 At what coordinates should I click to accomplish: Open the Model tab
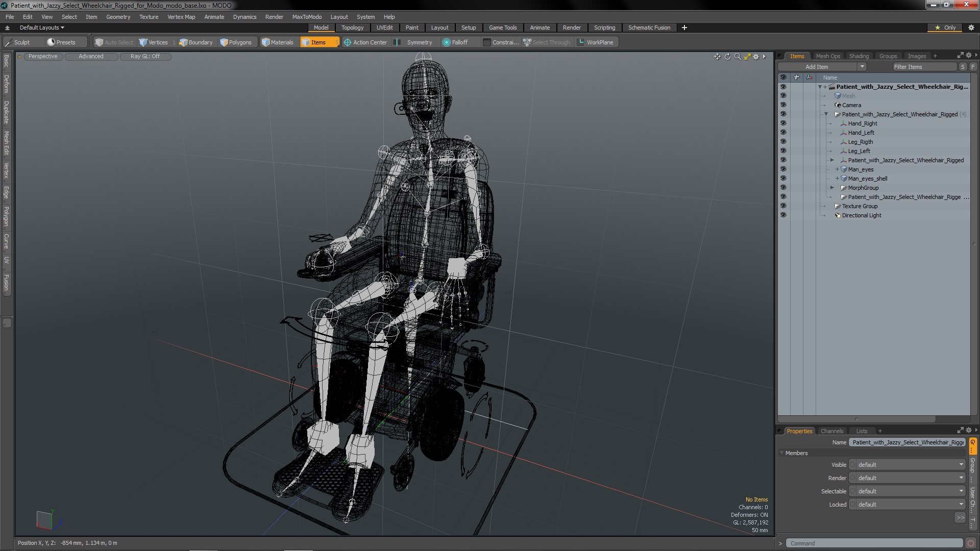point(321,28)
